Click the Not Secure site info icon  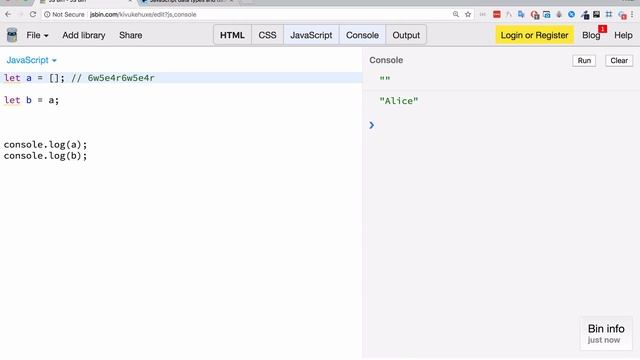click(x=47, y=14)
